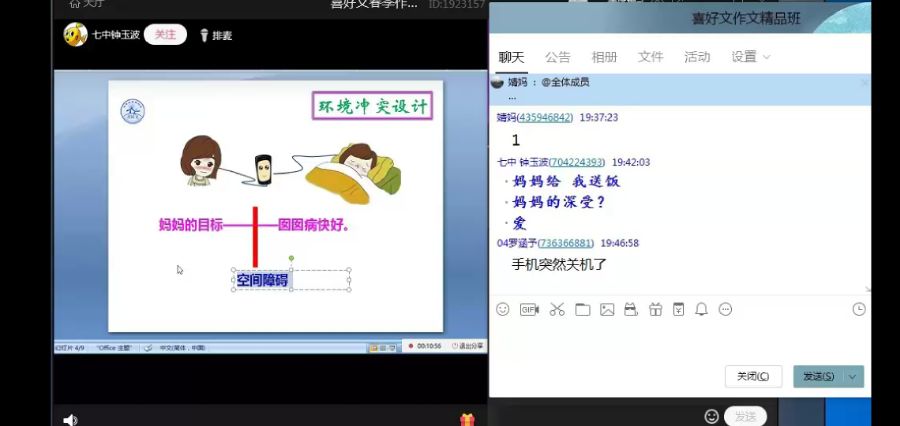900x426 pixels.
Task: Switch to the 公告 tab
Action: (558, 57)
